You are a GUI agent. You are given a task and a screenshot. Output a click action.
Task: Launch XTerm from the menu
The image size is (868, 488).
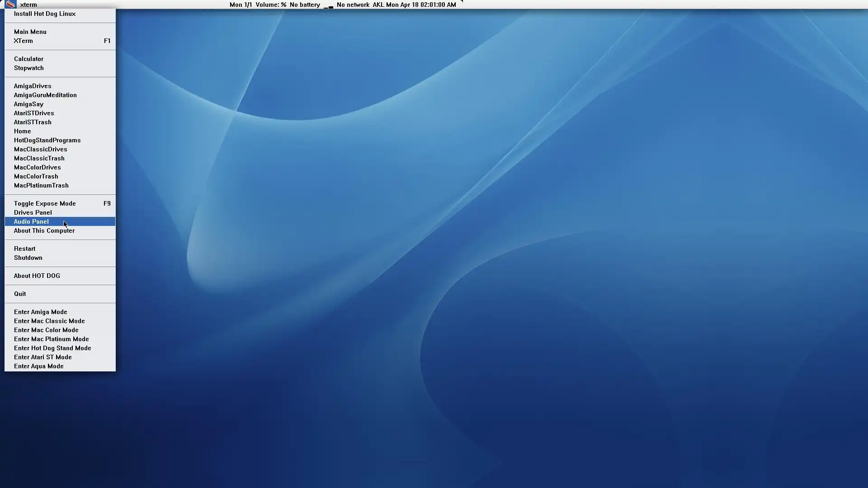tap(24, 41)
